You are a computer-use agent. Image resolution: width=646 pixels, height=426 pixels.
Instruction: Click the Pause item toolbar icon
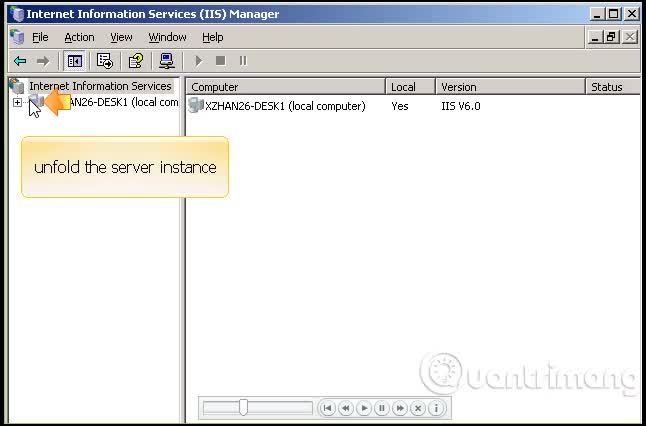click(243, 61)
